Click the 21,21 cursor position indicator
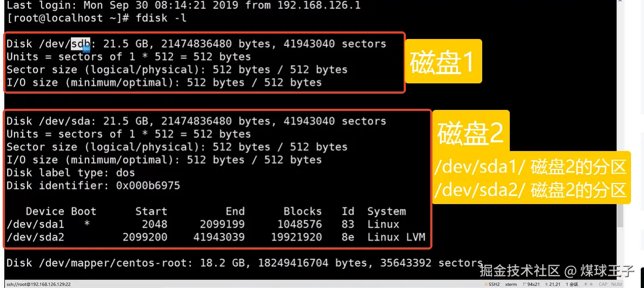644x288 pixels. (554, 284)
